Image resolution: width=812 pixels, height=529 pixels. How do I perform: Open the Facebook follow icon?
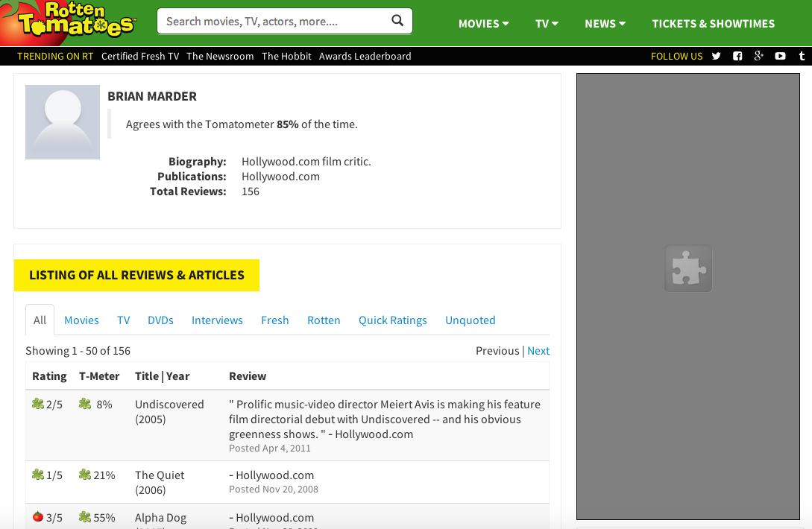[737, 56]
